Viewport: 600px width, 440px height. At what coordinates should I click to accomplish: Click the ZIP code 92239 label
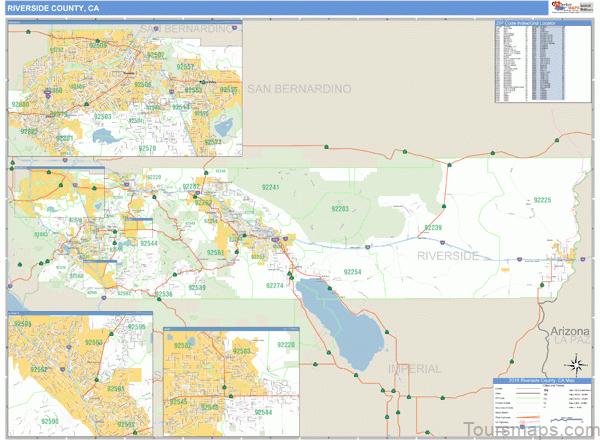click(x=432, y=228)
